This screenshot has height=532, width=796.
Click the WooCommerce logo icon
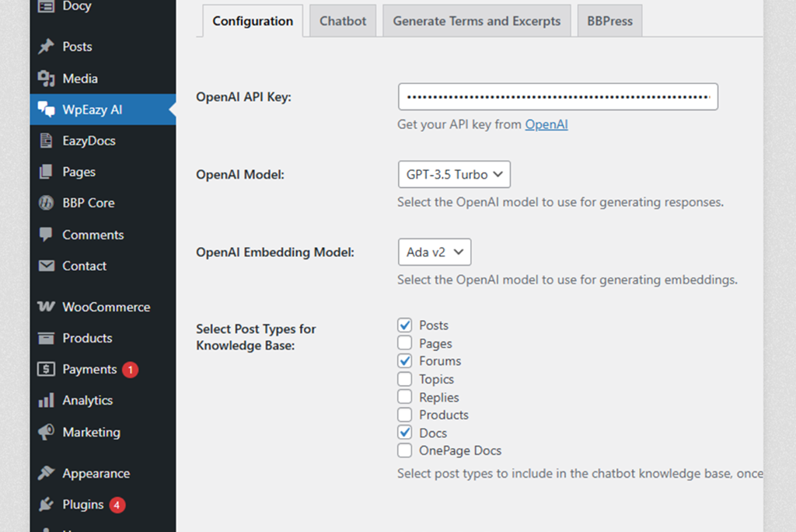point(46,307)
